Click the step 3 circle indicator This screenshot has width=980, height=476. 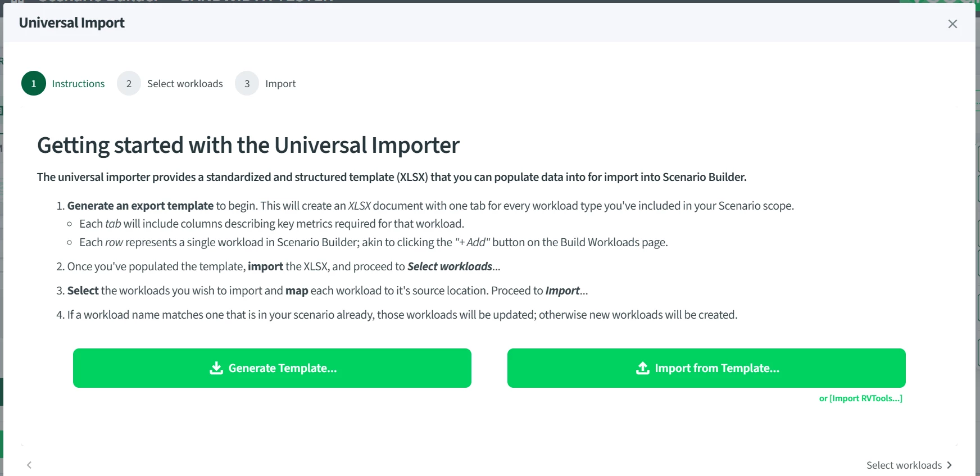[x=247, y=84]
